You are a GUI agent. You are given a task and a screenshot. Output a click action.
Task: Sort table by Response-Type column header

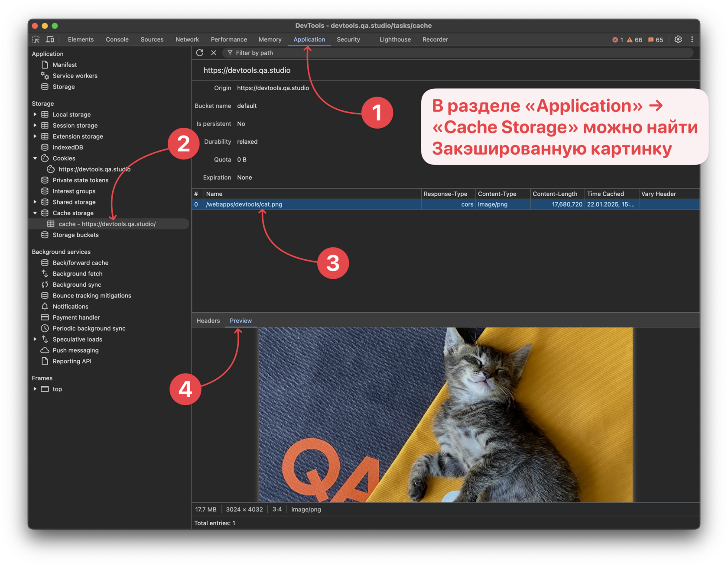coord(448,194)
